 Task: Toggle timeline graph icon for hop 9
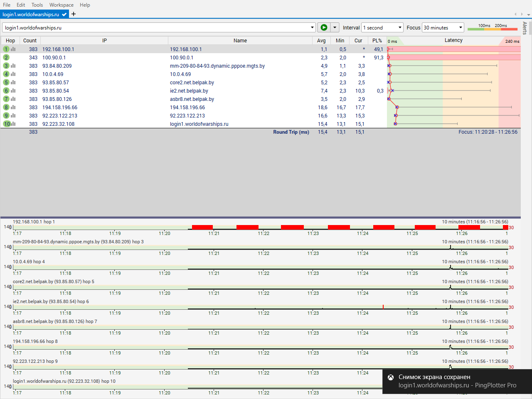(13, 115)
